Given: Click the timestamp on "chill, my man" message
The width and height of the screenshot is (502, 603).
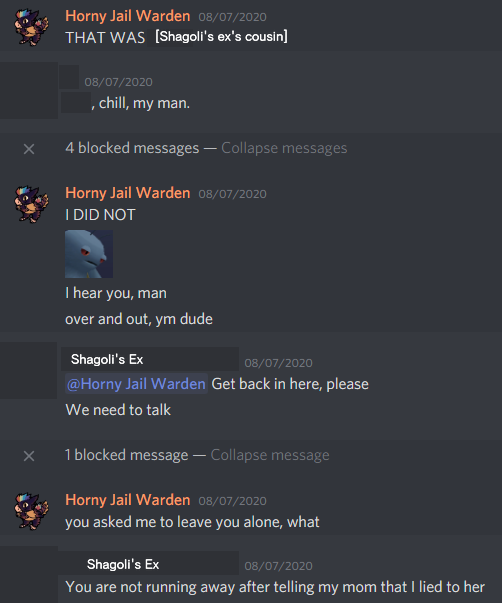Looking at the screenshot, I should (x=118, y=82).
